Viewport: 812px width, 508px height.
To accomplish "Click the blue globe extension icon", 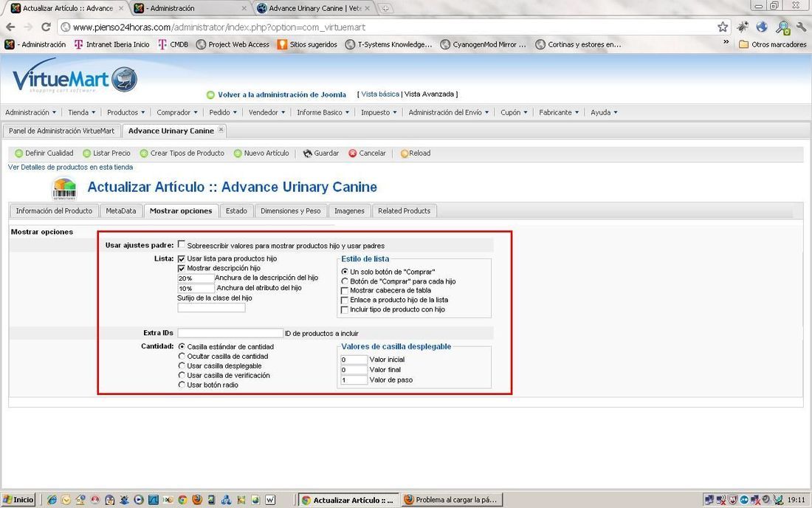I will pos(762,27).
